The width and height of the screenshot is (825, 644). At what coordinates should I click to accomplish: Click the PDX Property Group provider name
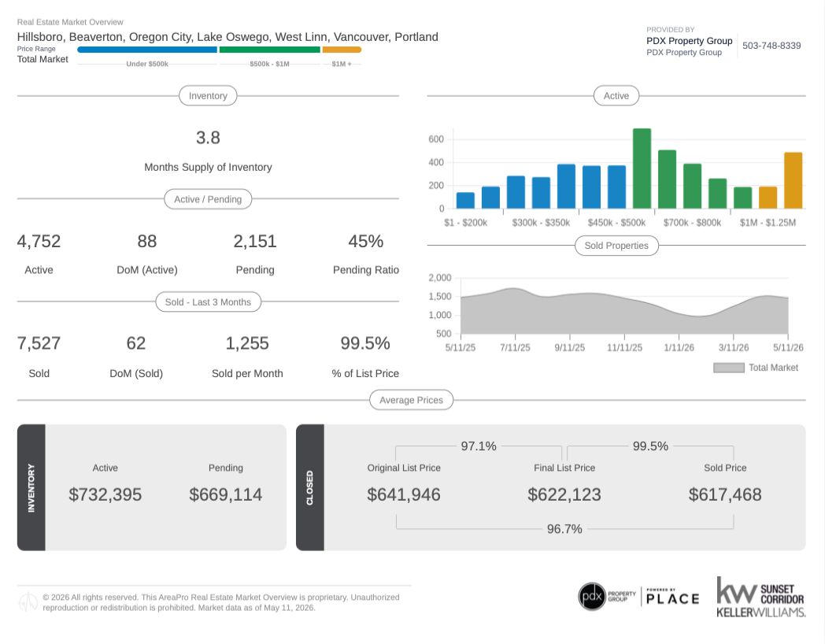click(x=690, y=41)
